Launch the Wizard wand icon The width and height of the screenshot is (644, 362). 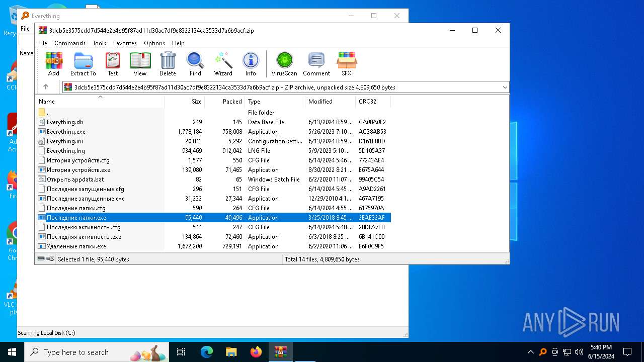pos(223,64)
